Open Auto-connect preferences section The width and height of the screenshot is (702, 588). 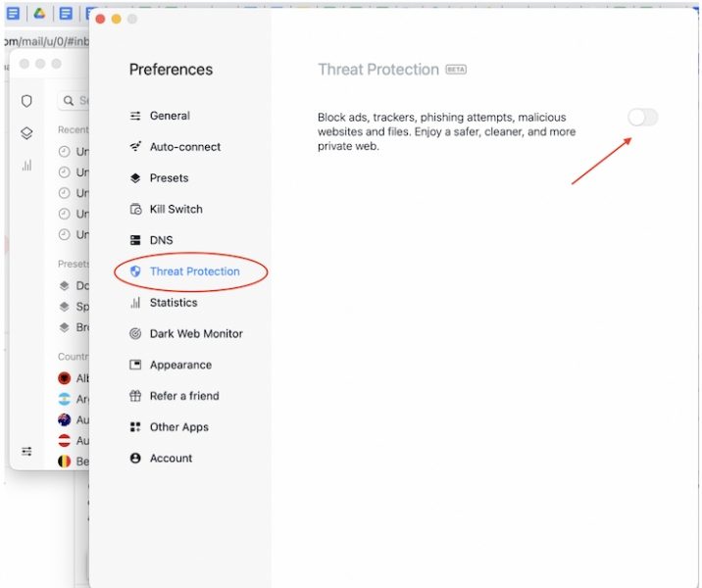175,147
